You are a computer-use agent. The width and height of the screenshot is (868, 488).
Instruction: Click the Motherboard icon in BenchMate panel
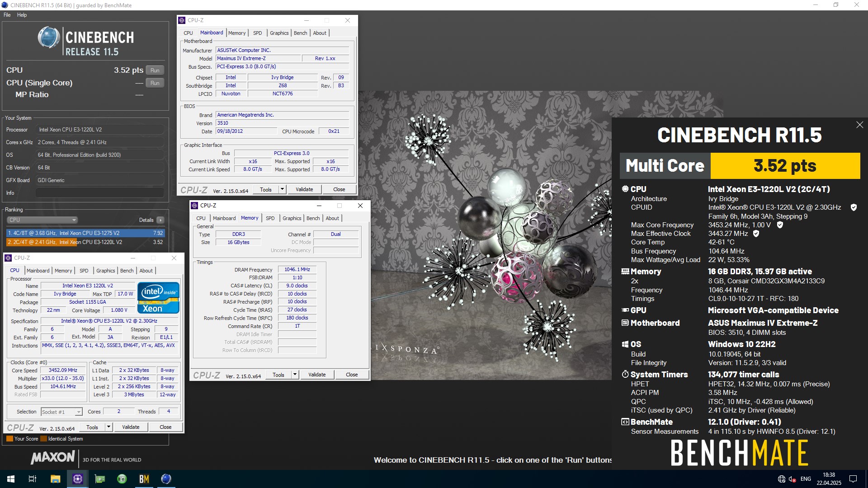point(625,323)
